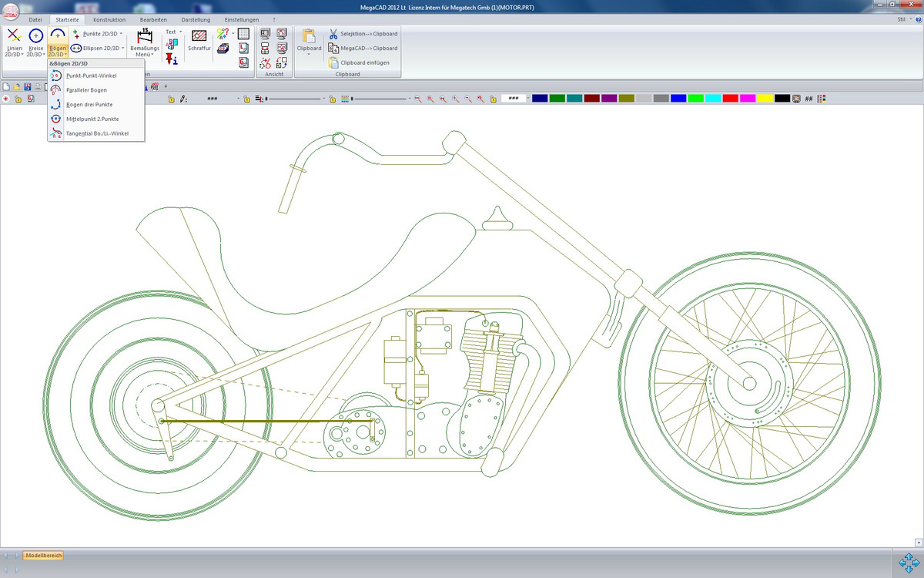The height and width of the screenshot is (578, 924).
Task: Switch to the Konstruktion ribbon tab
Action: click(x=109, y=19)
